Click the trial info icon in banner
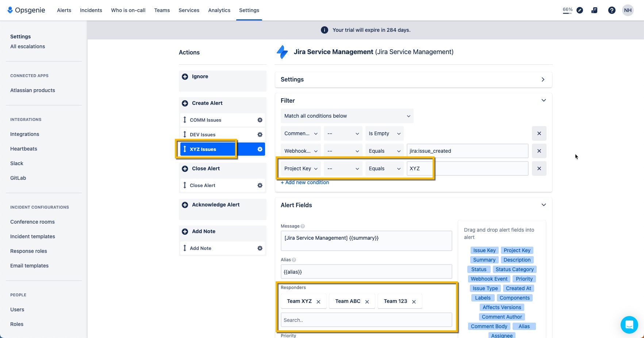Screen dimensions: 644x338 click(324, 30)
